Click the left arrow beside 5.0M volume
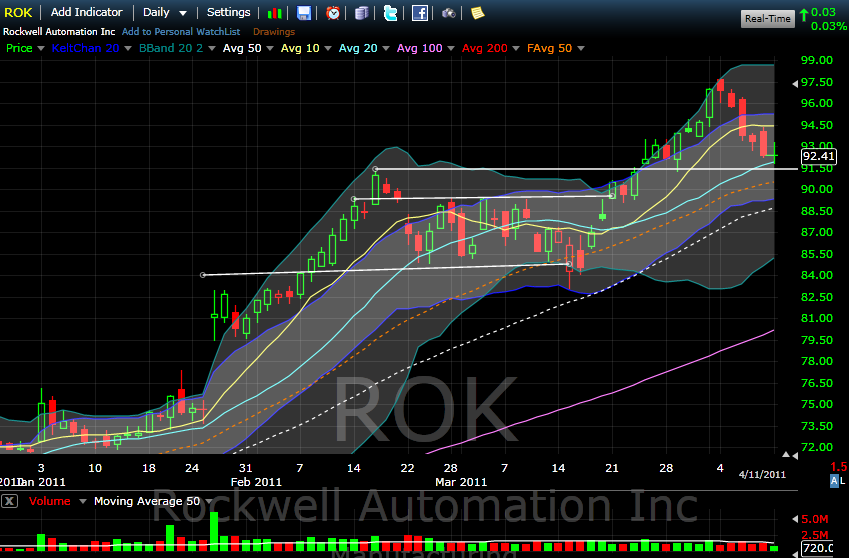849x558 pixels. tap(795, 519)
